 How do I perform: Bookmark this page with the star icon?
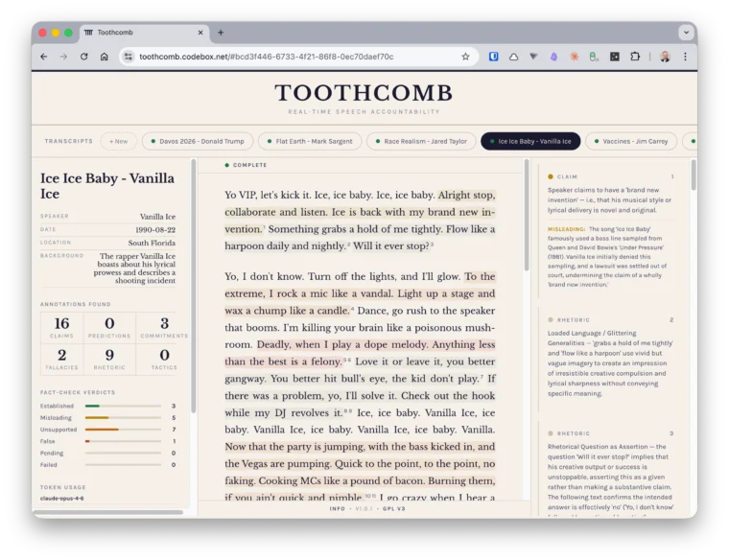(465, 57)
